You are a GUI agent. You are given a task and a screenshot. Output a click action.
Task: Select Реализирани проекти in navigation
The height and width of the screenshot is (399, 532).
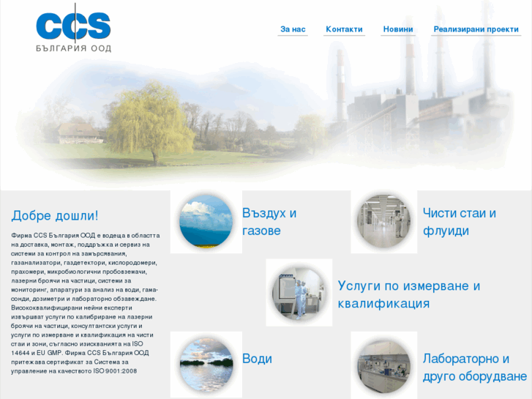(476, 29)
